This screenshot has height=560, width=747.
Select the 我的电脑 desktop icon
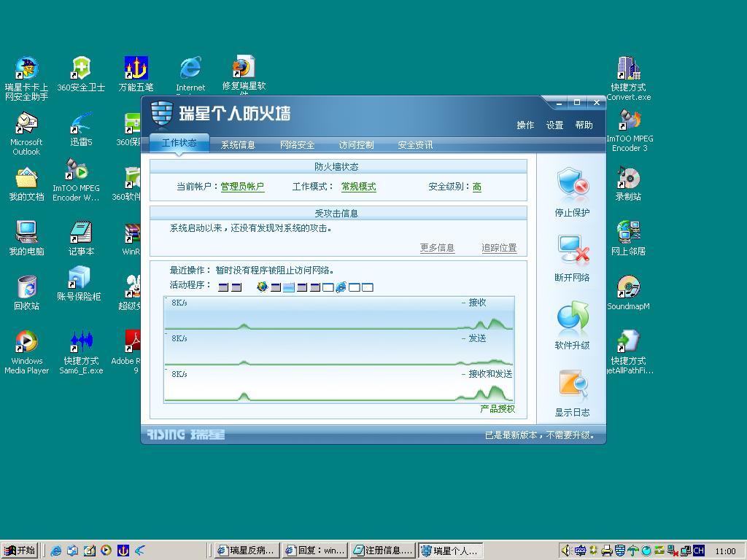[x=27, y=238]
